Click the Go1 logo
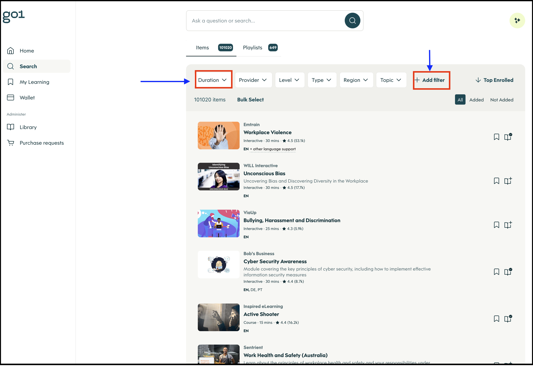 click(x=14, y=16)
